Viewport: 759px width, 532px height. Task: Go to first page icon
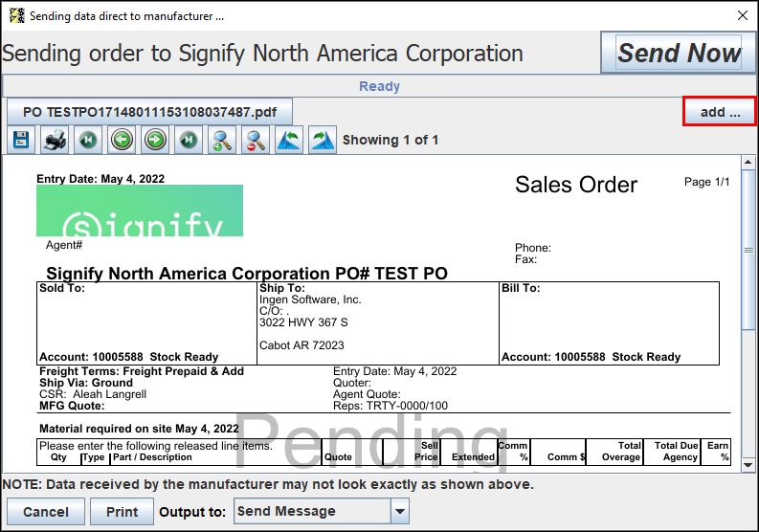click(88, 140)
